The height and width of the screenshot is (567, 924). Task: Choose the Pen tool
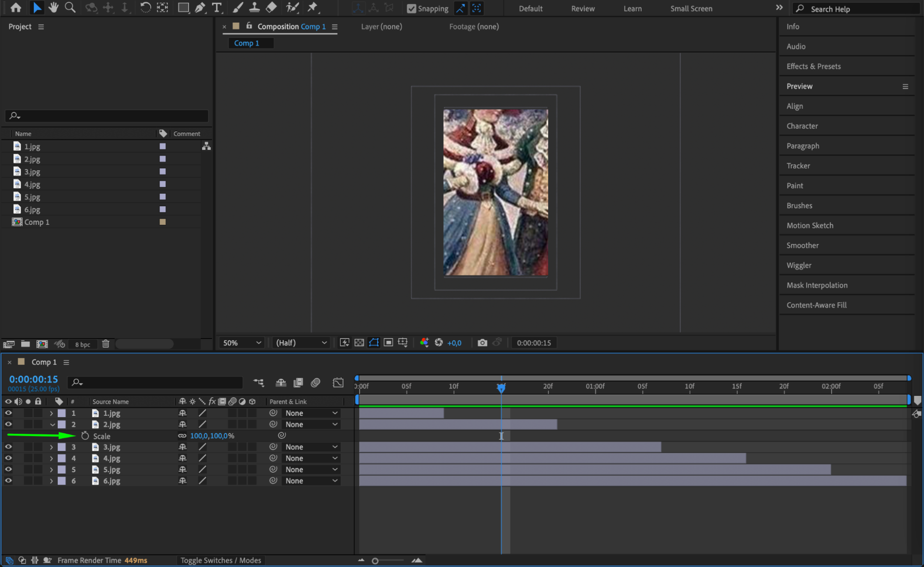(200, 7)
